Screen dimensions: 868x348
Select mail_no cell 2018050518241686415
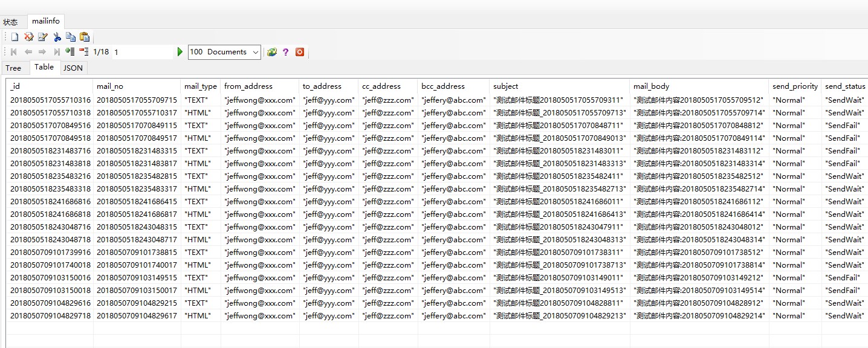[x=137, y=202]
